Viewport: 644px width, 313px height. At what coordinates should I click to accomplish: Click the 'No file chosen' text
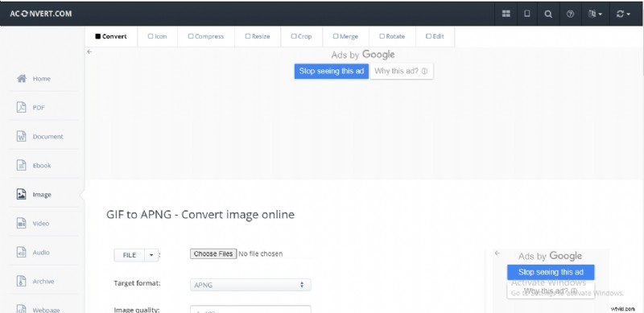(x=260, y=253)
